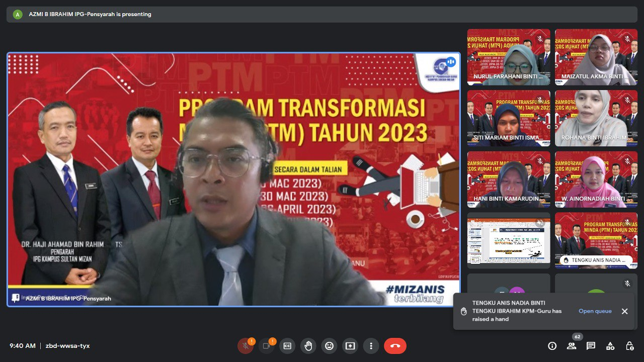Raise your hand in the meeting
Viewport: 644px width, 362px height.
point(308,346)
